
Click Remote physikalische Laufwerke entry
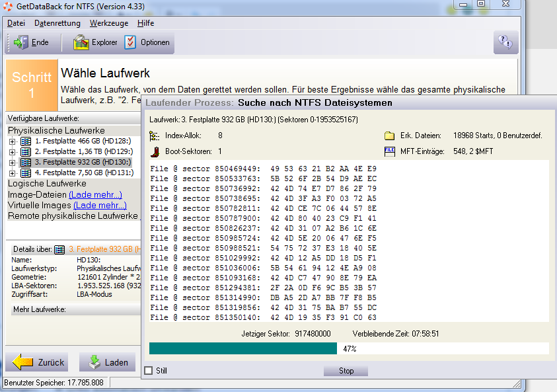click(x=73, y=216)
